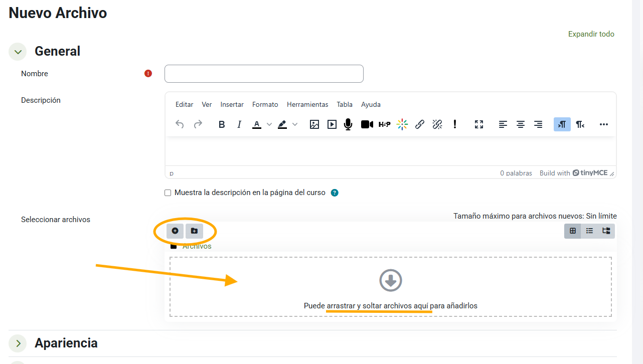
Task: Collapse the General section
Action: 18,52
